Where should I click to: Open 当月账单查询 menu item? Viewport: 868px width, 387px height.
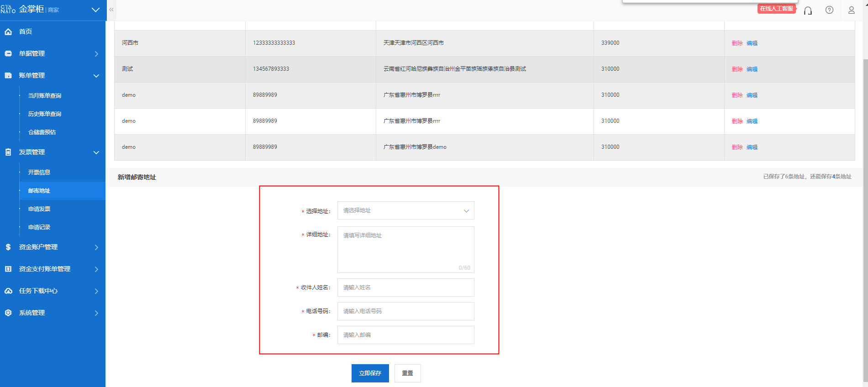(44, 95)
